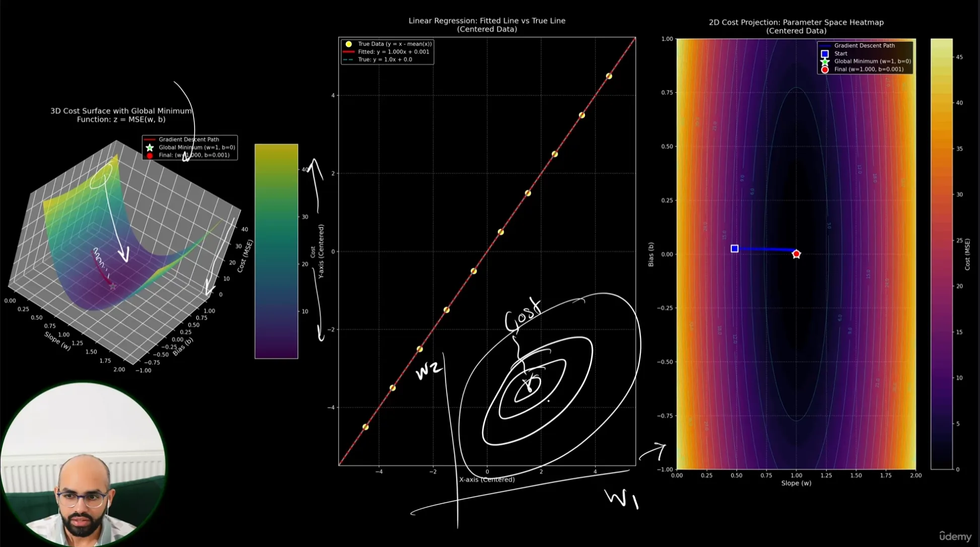The width and height of the screenshot is (980, 547).
Task: Click the star icon in the 3D plot legend
Action: tap(150, 148)
